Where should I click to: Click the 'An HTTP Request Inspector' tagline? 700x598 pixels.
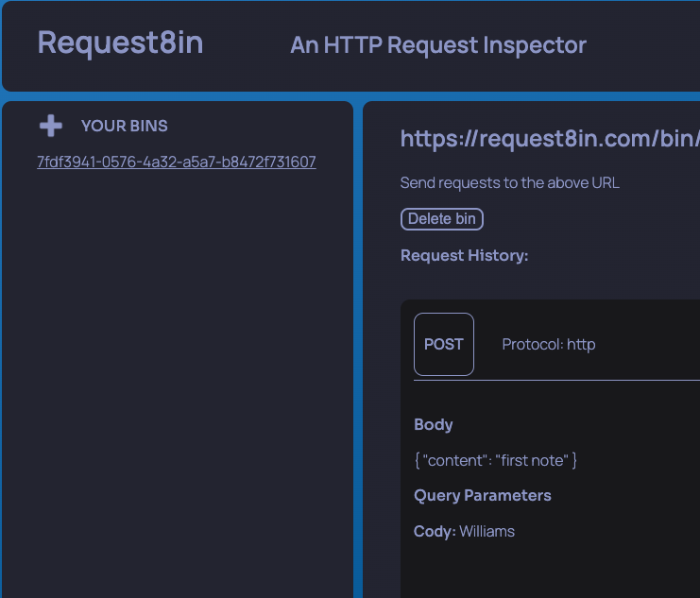click(x=438, y=45)
